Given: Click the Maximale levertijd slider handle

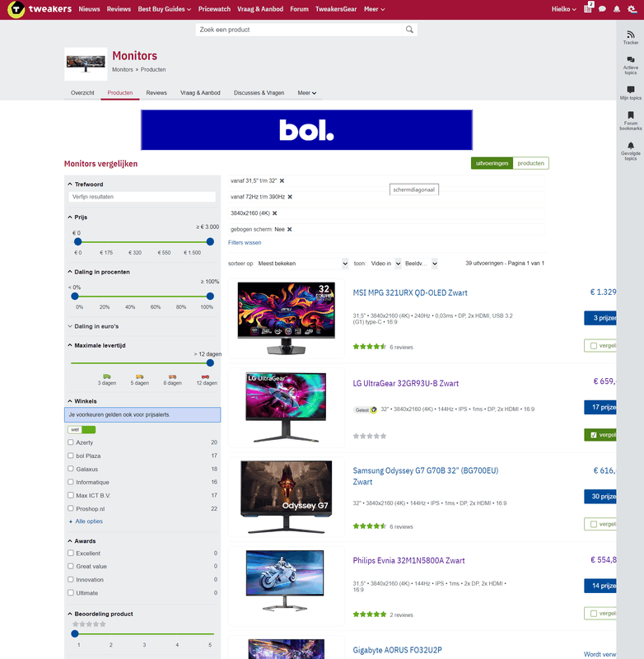Looking at the screenshot, I should point(210,362).
